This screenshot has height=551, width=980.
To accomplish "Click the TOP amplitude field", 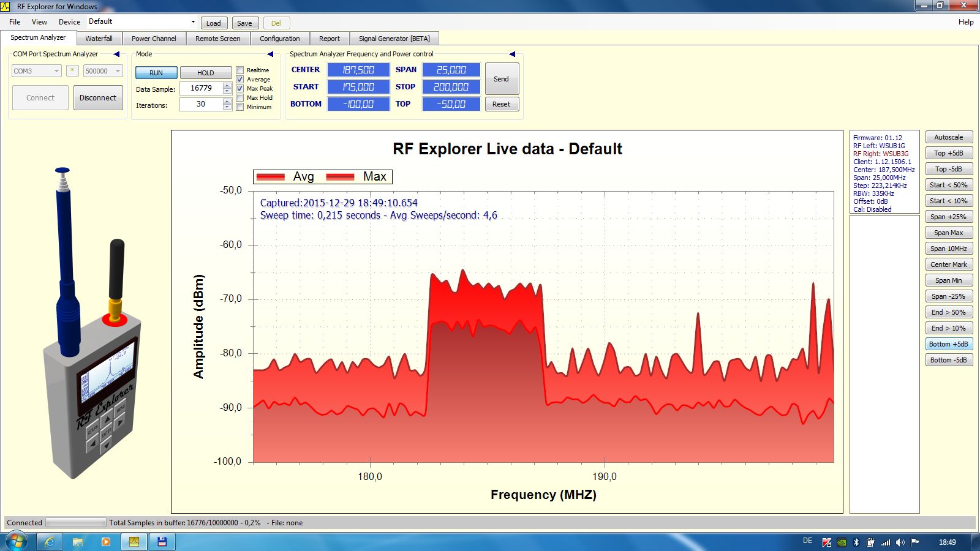I will (451, 104).
